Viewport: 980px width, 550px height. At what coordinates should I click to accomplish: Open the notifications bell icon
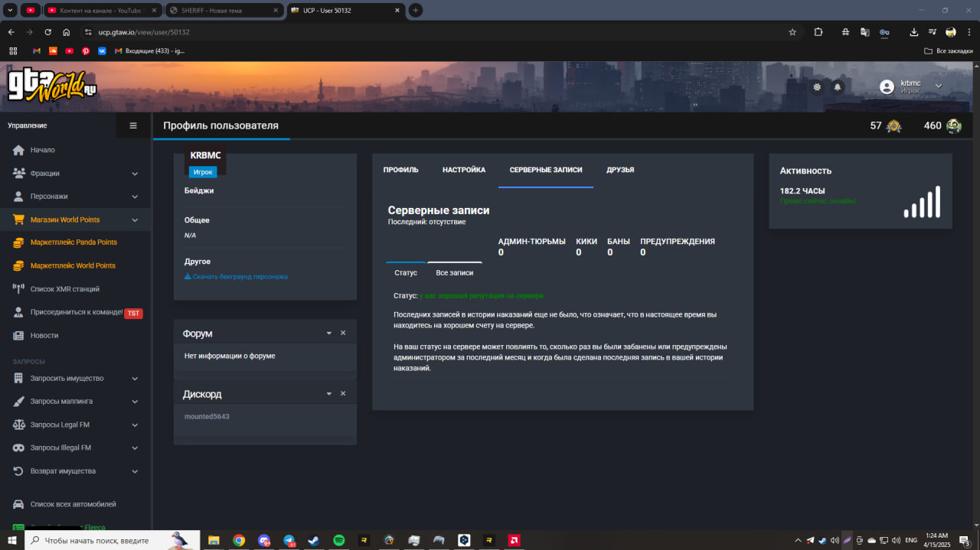[838, 87]
